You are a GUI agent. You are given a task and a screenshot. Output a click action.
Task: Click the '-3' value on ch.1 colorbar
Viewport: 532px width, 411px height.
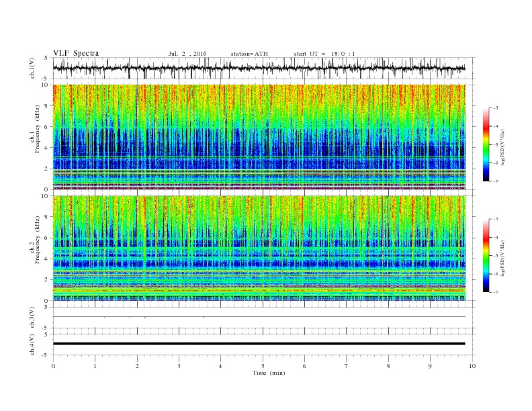point(495,108)
